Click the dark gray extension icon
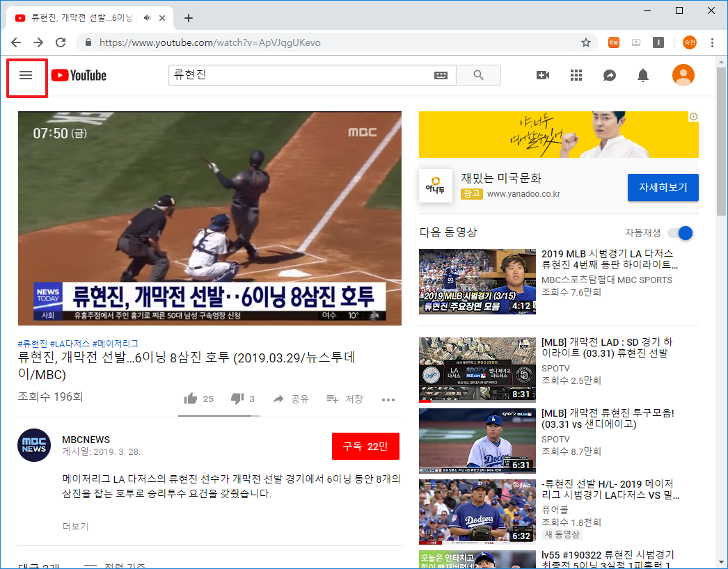This screenshot has height=569, width=728. (x=658, y=42)
